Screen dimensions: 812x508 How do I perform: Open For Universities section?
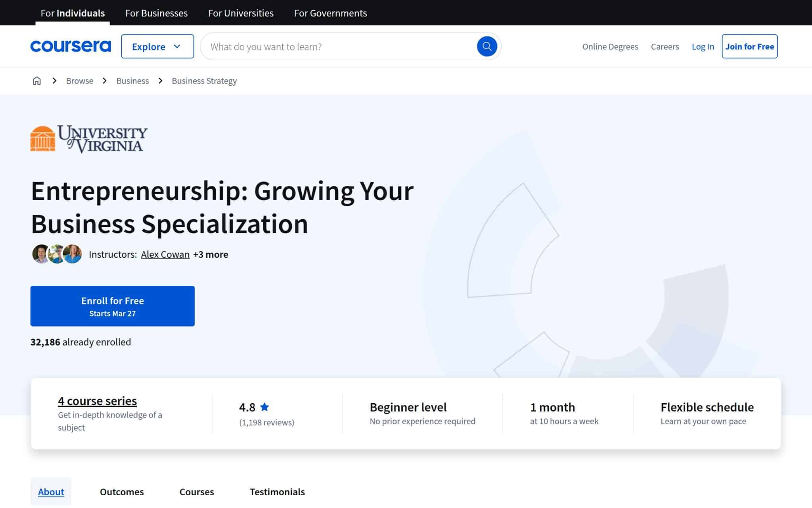(x=241, y=13)
